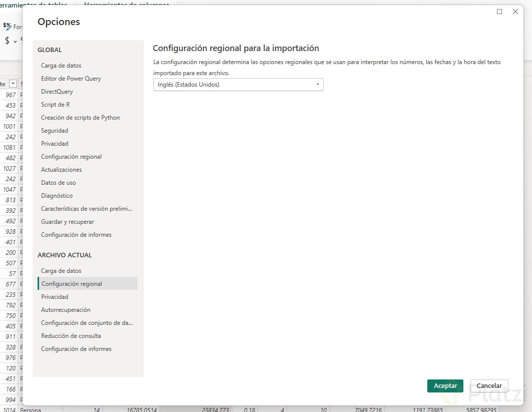Select Autorrecuperación under ARCHIVO ACTUAL

[x=66, y=310]
